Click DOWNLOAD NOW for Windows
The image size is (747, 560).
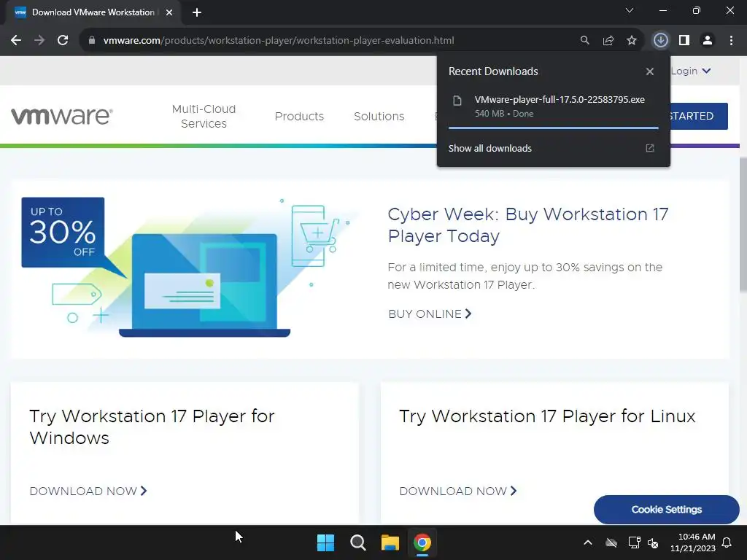coord(88,491)
